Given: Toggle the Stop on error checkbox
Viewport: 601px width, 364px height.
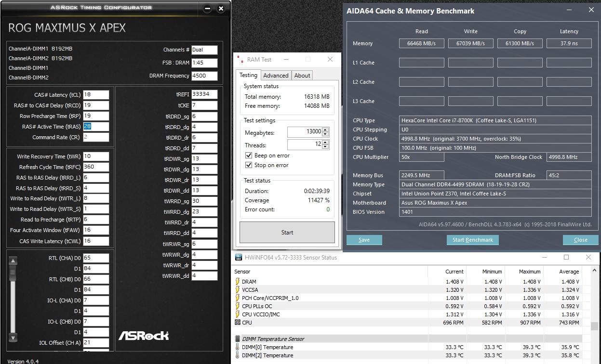Looking at the screenshot, I should coord(249,165).
